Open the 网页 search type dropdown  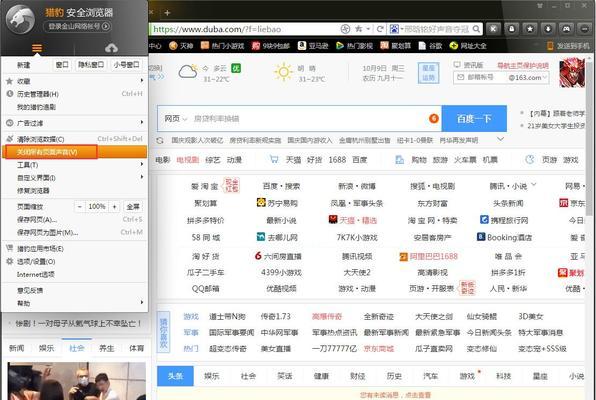176,119
